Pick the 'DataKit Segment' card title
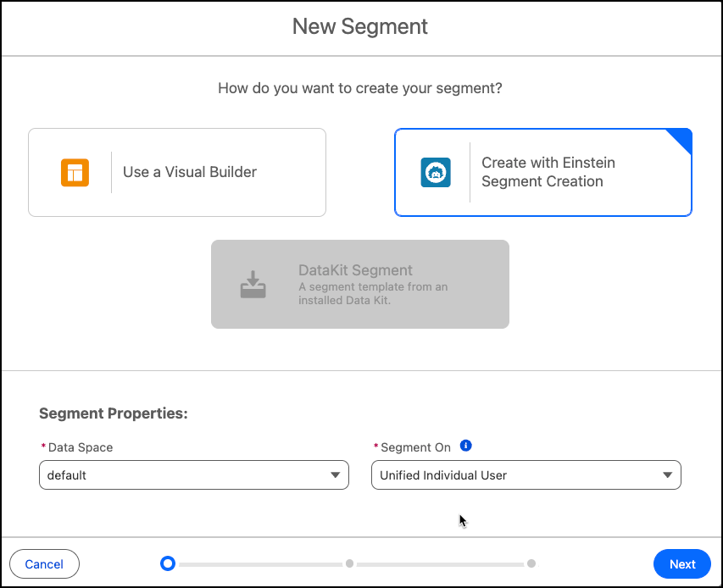723x588 pixels. click(x=355, y=270)
